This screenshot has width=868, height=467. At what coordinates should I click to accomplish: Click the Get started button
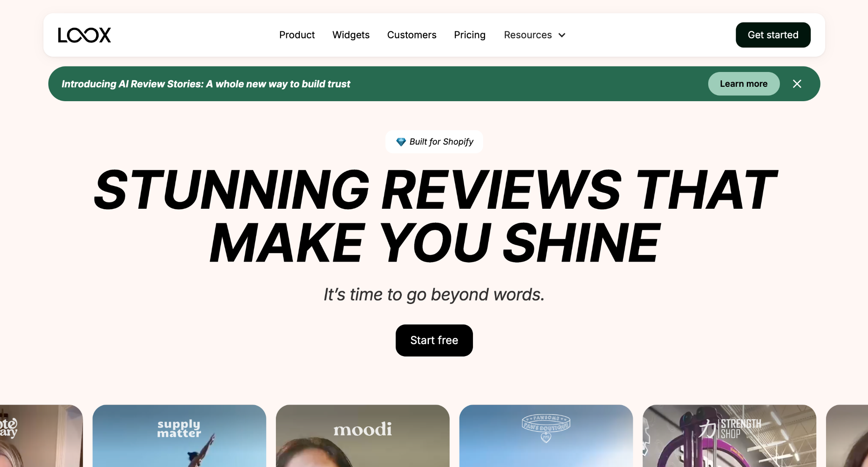point(773,35)
